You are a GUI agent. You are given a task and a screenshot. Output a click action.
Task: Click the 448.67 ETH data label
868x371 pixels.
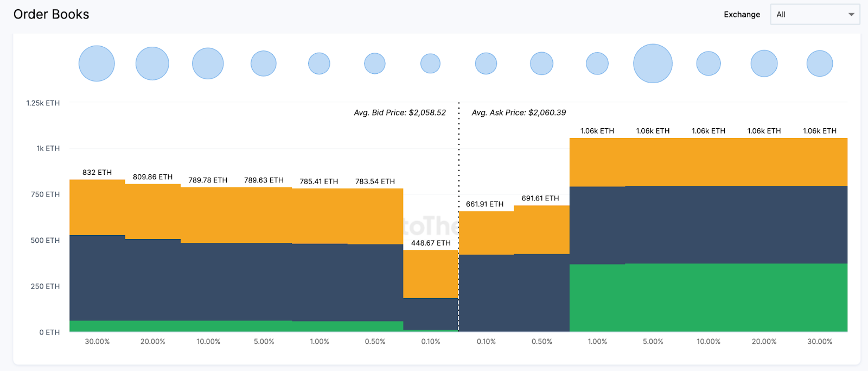[431, 243]
